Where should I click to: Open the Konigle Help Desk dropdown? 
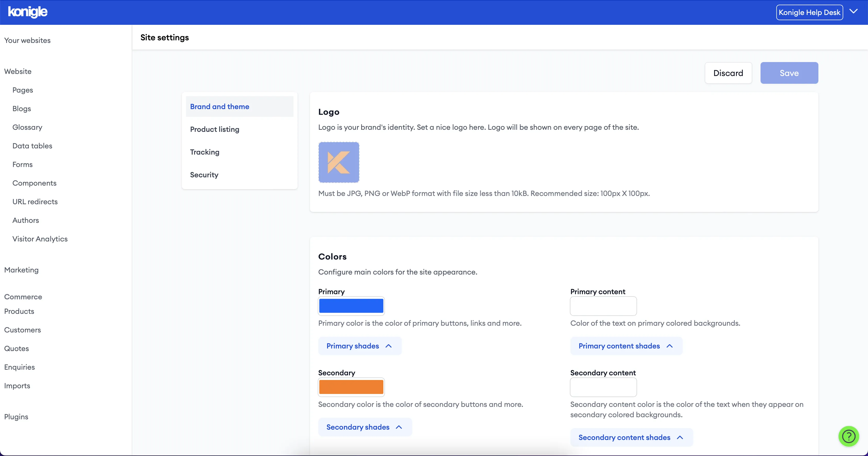(855, 11)
